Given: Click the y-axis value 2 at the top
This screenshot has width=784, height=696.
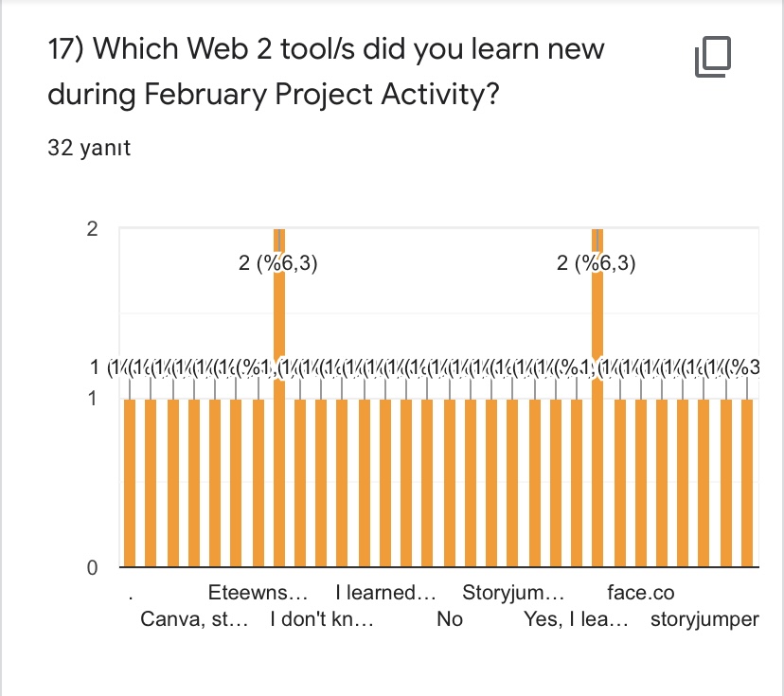Looking at the screenshot, I should point(92,229).
